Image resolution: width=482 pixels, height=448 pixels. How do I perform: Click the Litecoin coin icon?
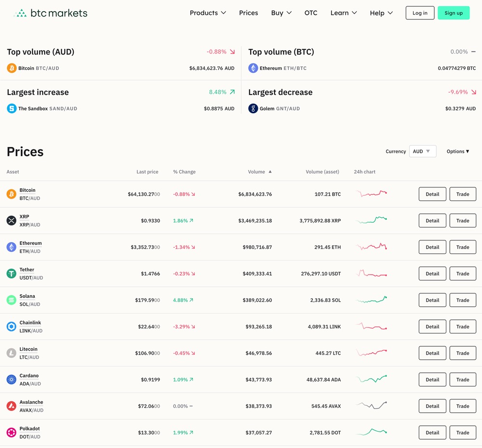coord(12,353)
